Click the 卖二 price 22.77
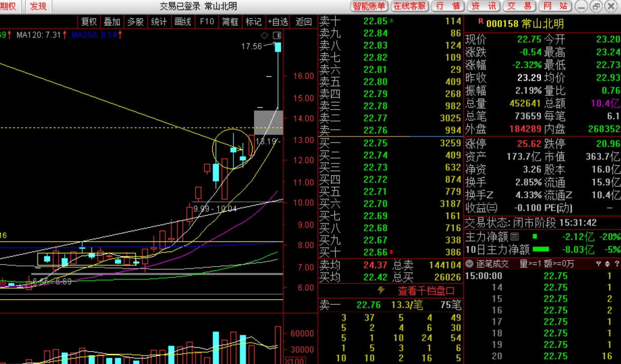 (x=375, y=118)
